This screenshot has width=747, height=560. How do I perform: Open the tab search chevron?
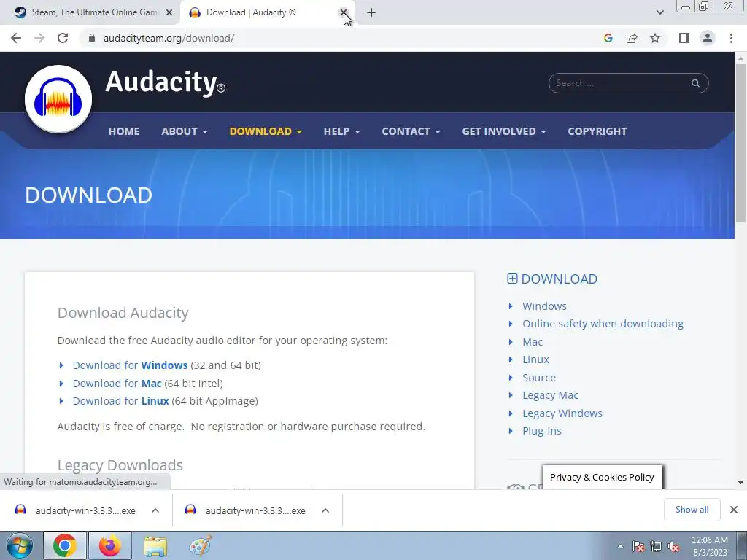point(659,12)
